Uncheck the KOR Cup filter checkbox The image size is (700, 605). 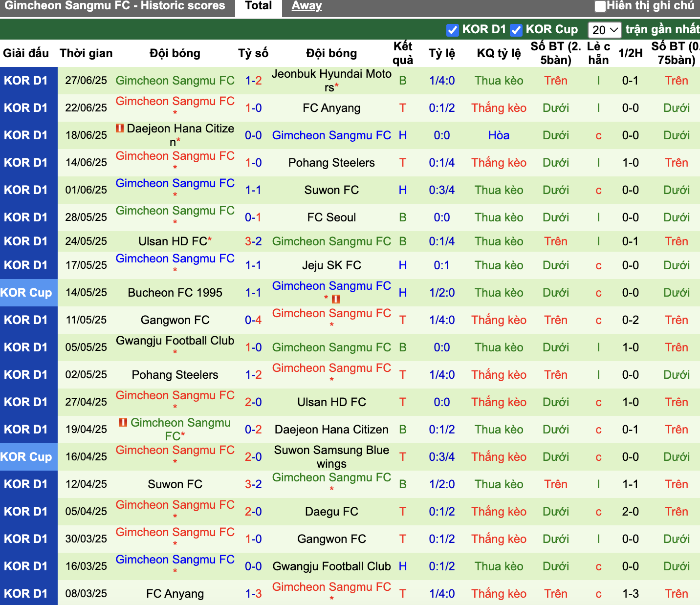click(x=516, y=30)
